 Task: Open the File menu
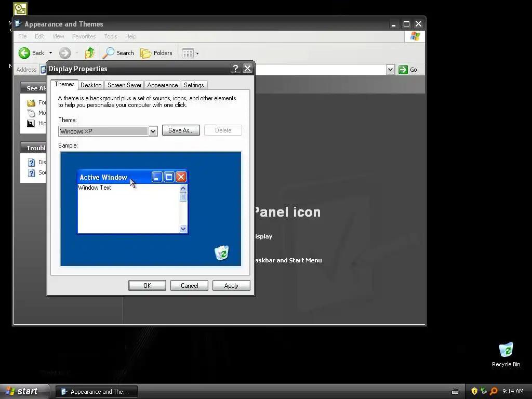click(x=22, y=36)
